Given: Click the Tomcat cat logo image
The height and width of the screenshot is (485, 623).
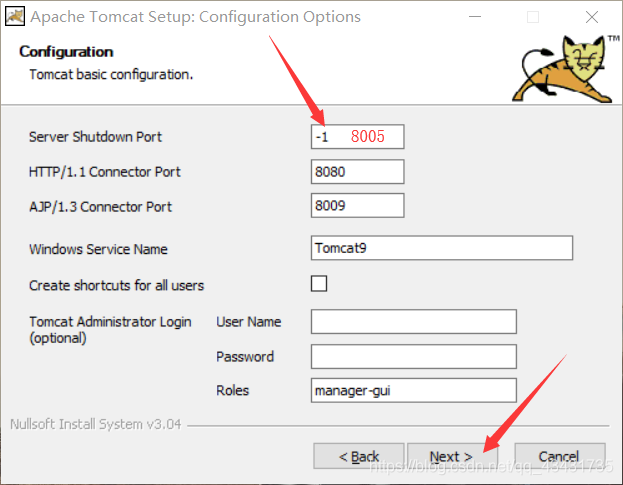Looking at the screenshot, I should tap(564, 68).
